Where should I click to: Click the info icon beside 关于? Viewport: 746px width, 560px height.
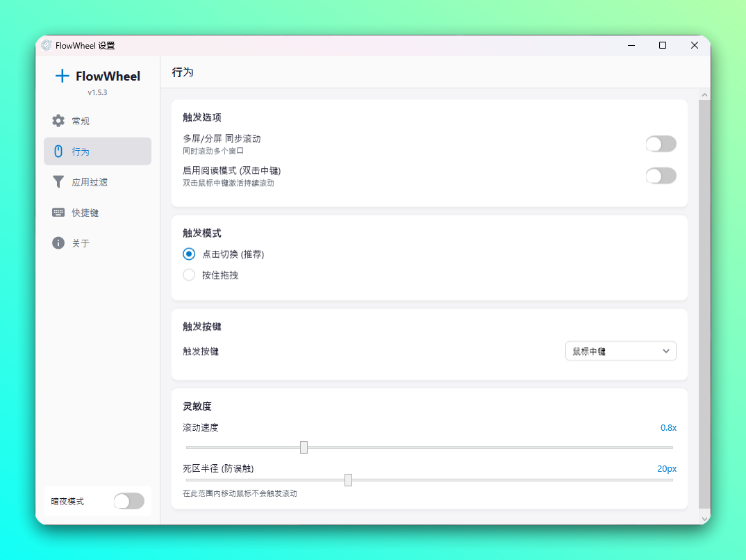58,243
